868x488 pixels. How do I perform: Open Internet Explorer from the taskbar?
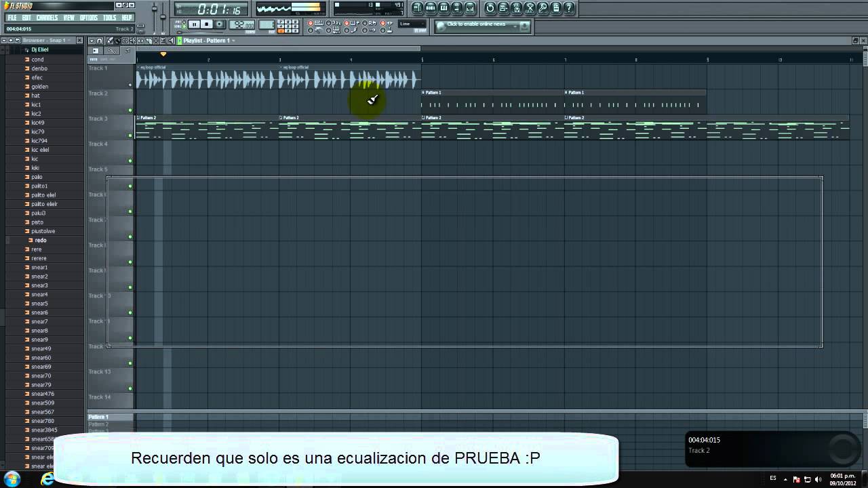tap(47, 479)
